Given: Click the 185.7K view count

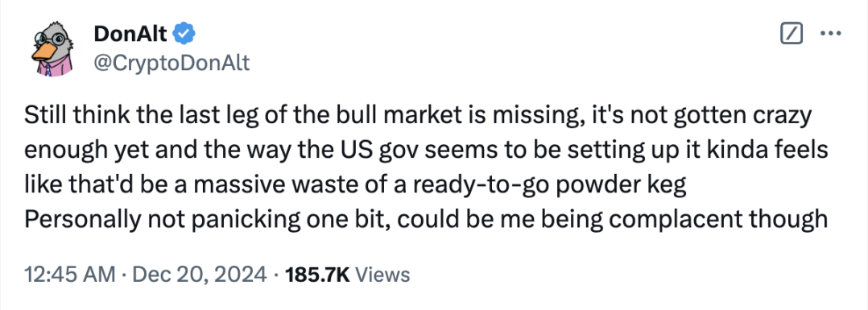Looking at the screenshot, I should point(316,274).
